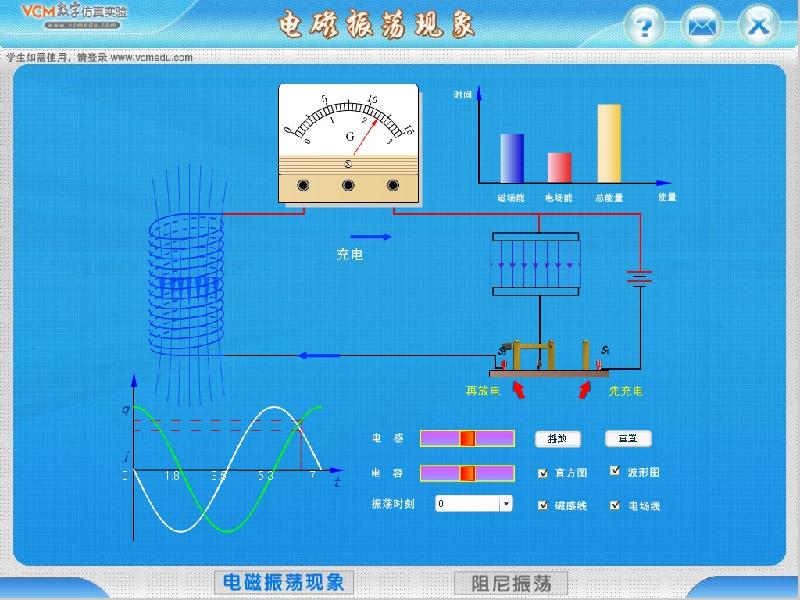Click the 电感 slider handle

pos(466,438)
